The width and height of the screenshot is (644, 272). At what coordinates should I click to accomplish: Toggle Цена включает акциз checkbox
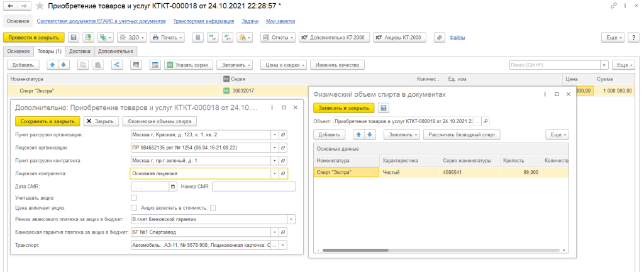(x=134, y=208)
